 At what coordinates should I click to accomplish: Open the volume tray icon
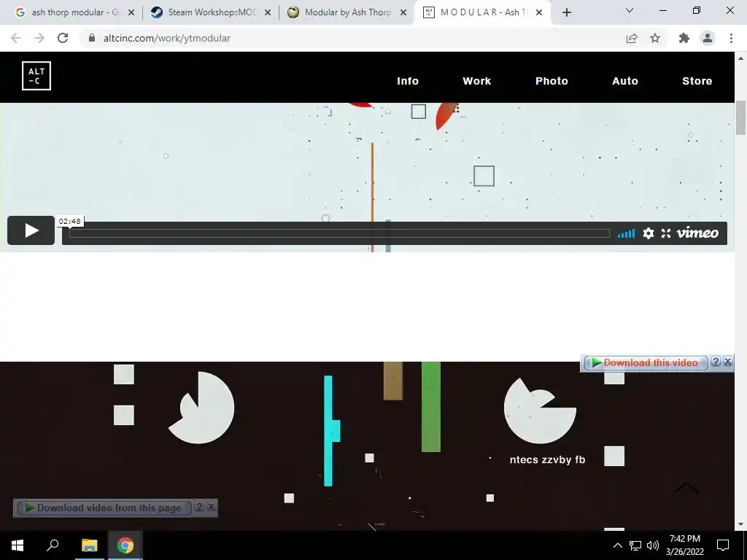653,545
